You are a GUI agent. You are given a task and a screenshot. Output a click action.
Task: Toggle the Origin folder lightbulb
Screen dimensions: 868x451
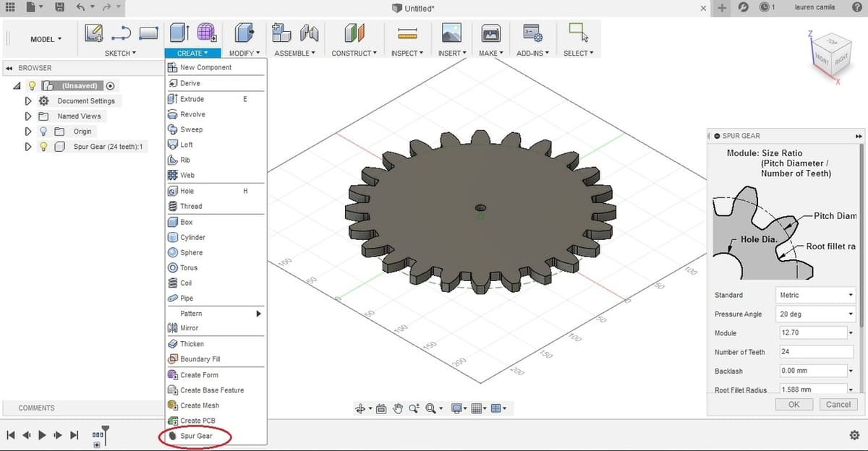[x=43, y=132]
